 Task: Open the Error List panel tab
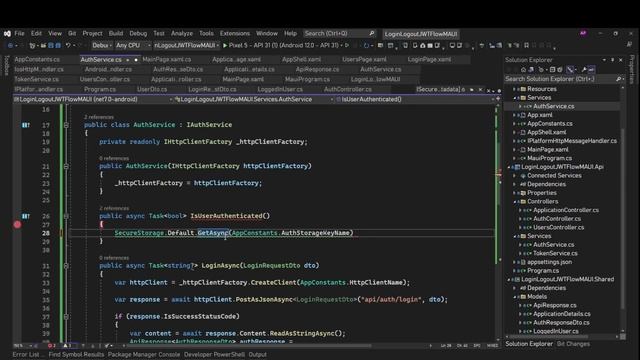click(26, 355)
